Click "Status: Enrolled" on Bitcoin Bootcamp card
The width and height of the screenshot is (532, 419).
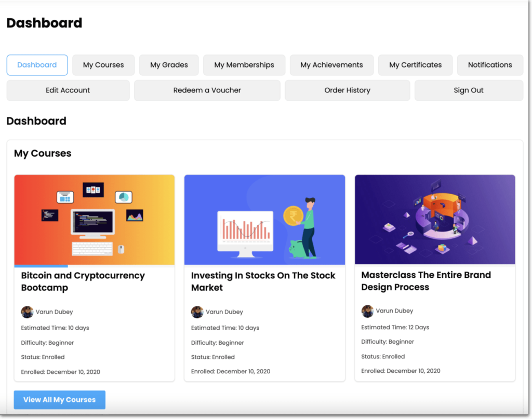[x=43, y=357]
